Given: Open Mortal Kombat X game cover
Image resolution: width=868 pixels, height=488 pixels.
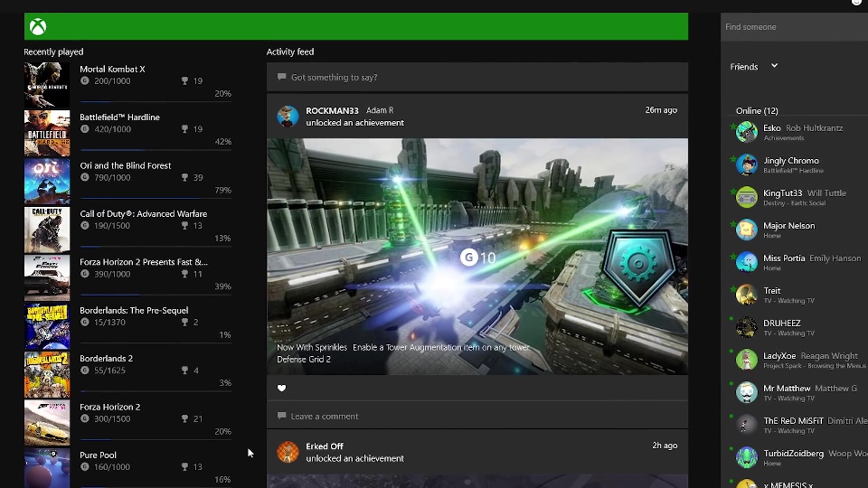Looking at the screenshot, I should [47, 85].
